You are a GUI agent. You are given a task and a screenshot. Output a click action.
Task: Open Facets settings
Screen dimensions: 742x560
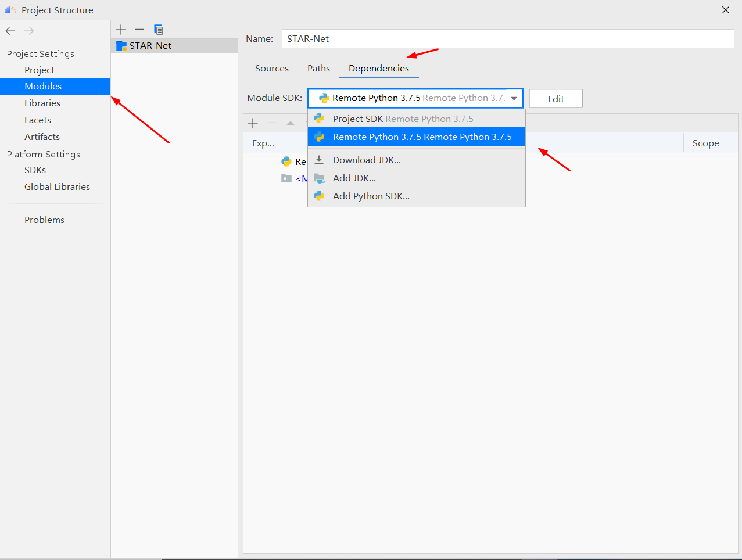coord(38,120)
